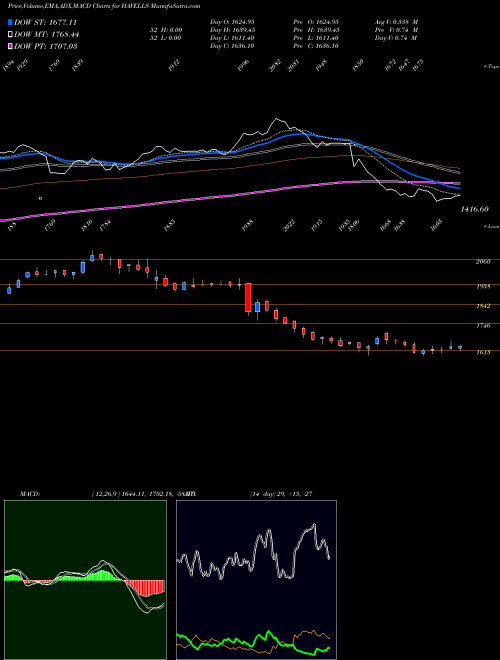Click inside the green MACD histogram panel
The height and width of the screenshot is (660, 500).
point(85,580)
